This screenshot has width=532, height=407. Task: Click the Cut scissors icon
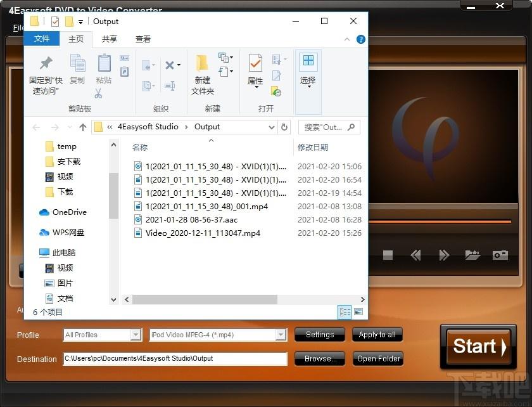point(98,93)
